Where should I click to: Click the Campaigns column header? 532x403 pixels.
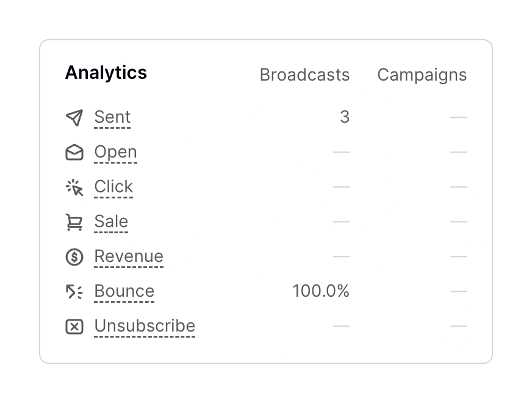(x=422, y=75)
